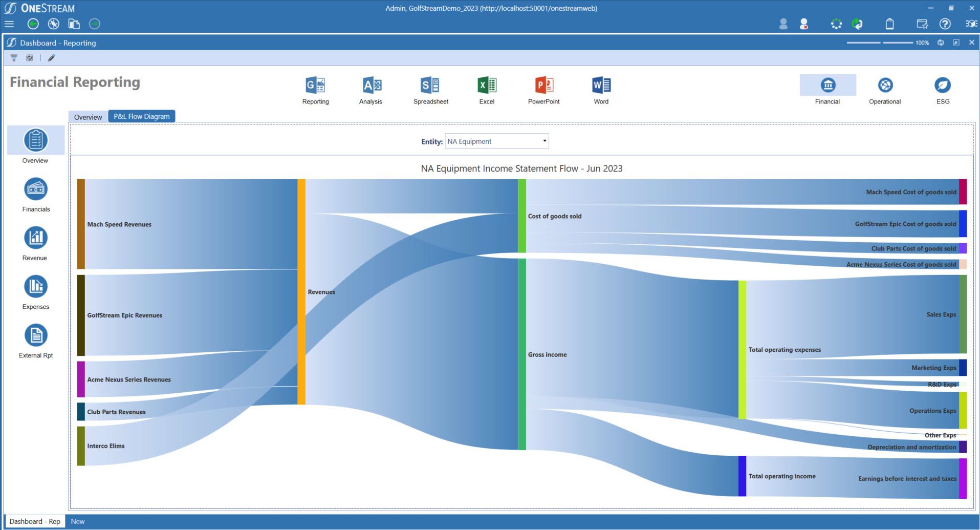
Task: Click the green back arrow icon
Action: [33, 24]
